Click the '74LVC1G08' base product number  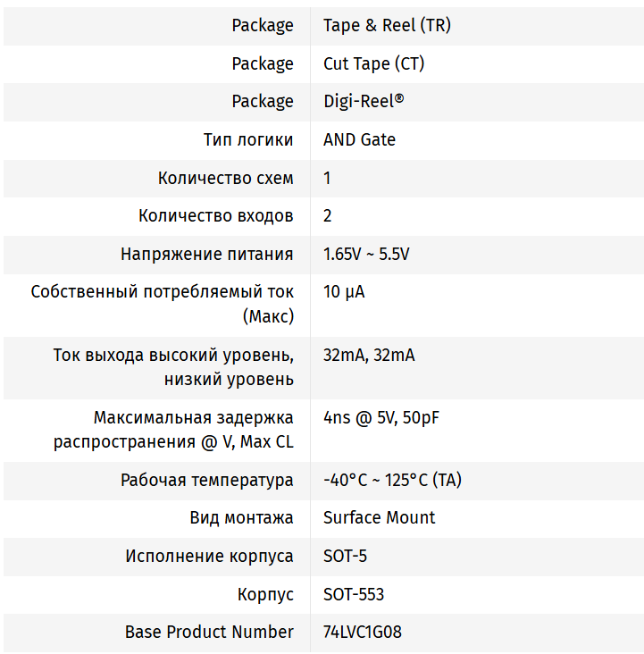[363, 633]
